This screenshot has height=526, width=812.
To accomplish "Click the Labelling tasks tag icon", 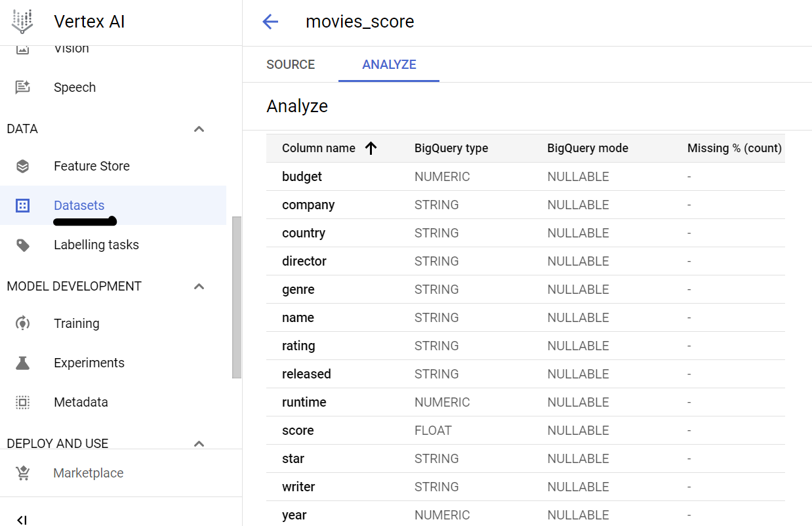I will point(23,245).
